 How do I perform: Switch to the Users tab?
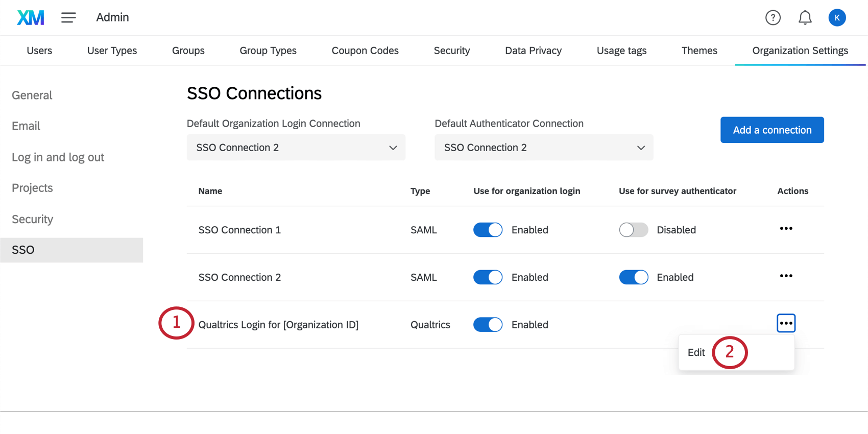click(39, 51)
